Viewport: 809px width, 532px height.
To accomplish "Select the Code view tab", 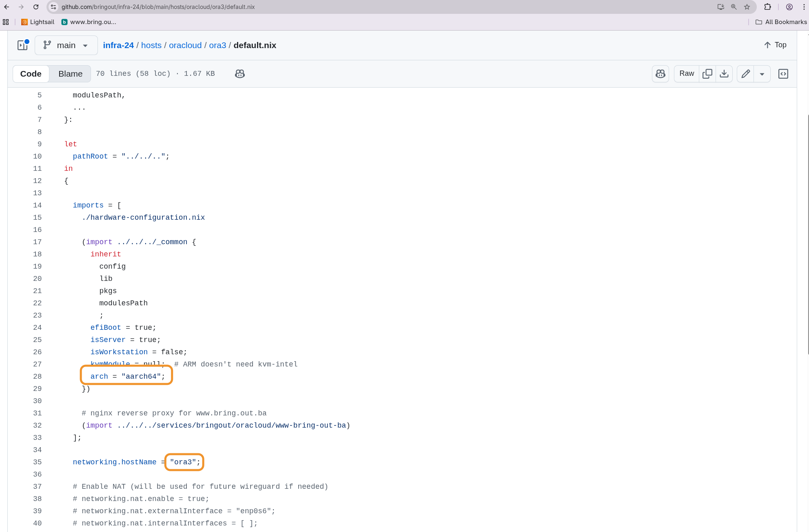I will [x=31, y=74].
